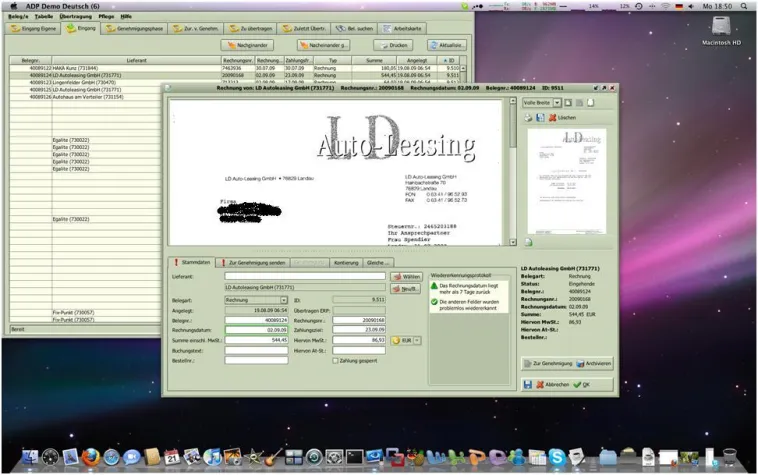Click the EUR coin currency button
This screenshot has height=475, width=758.
coord(401,341)
